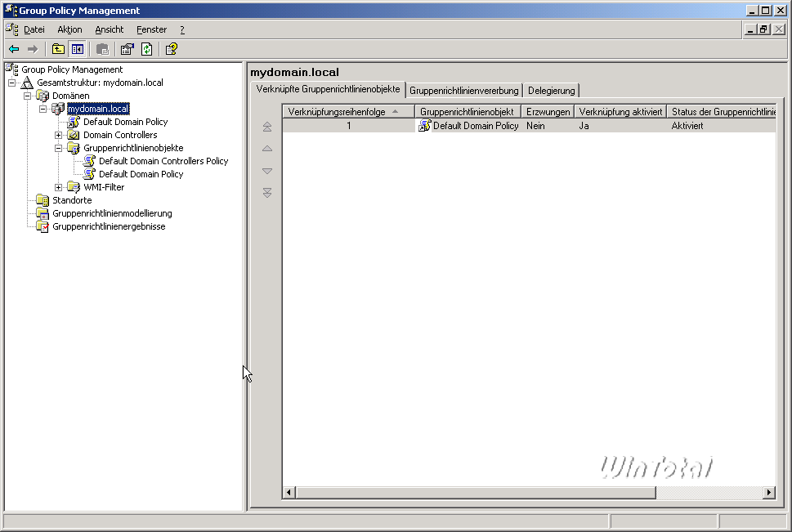Switch to Delegierung tab
The width and height of the screenshot is (792, 532).
552,91
